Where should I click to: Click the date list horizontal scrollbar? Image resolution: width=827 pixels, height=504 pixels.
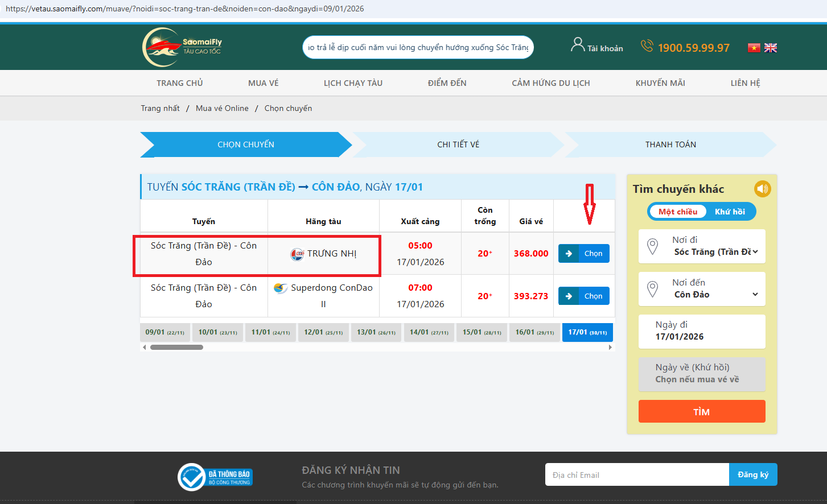(x=177, y=347)
